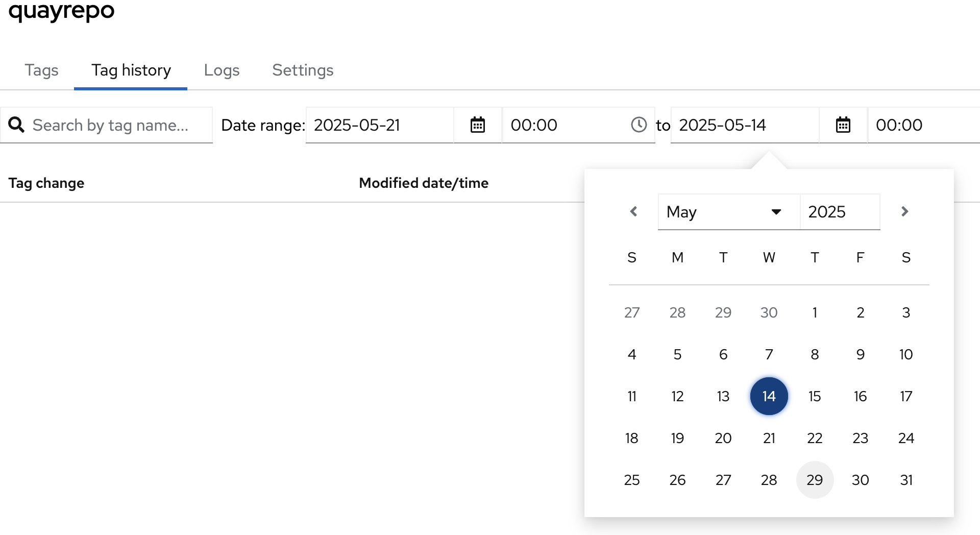The image size is (980, 535).
Task: Pick May 29 in the calendar
Action: (815, 480)
